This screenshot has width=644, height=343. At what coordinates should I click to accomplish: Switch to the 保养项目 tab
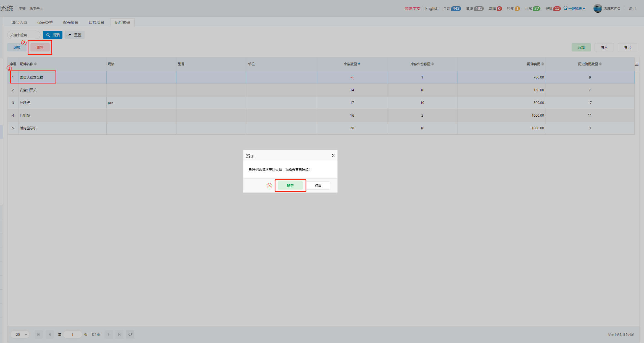[70, 22]
